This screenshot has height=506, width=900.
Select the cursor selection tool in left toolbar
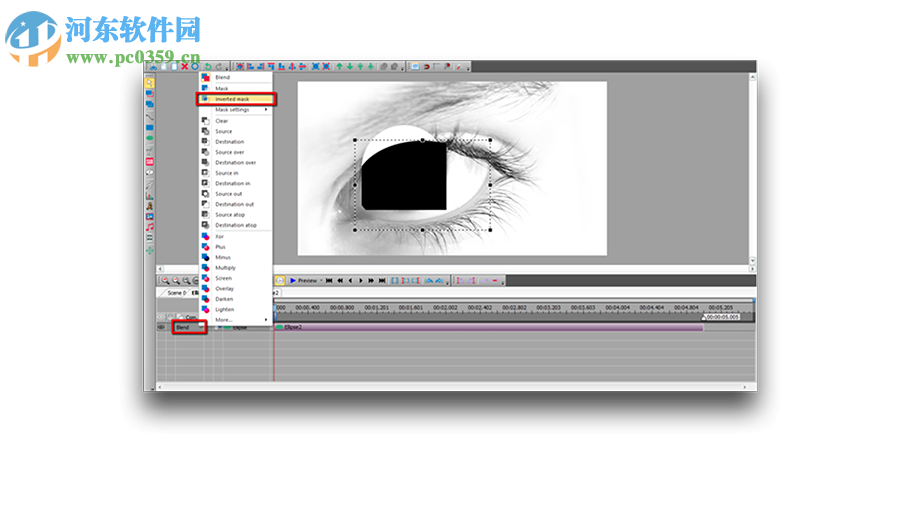click(149, 83)
